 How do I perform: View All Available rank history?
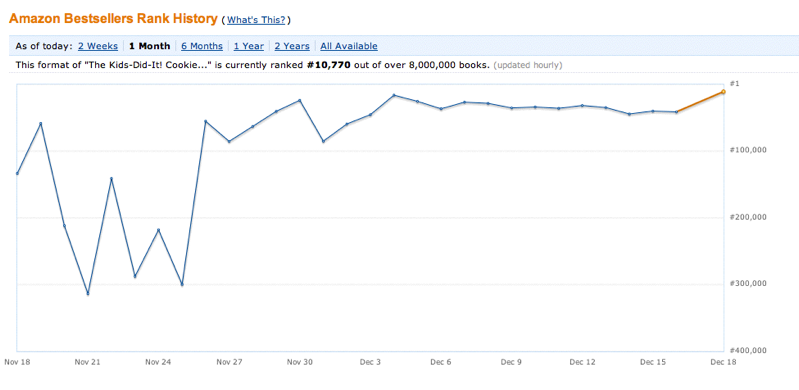tap(349, 46)
